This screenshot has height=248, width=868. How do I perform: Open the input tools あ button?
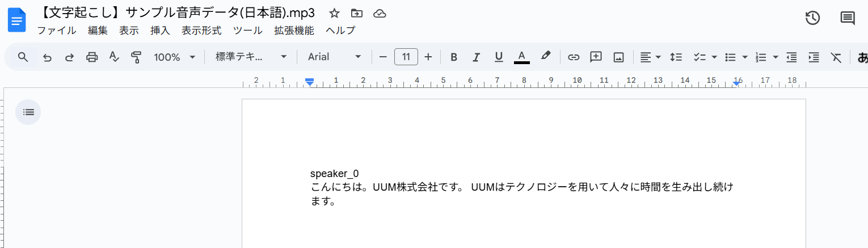(x=862, y=57)
